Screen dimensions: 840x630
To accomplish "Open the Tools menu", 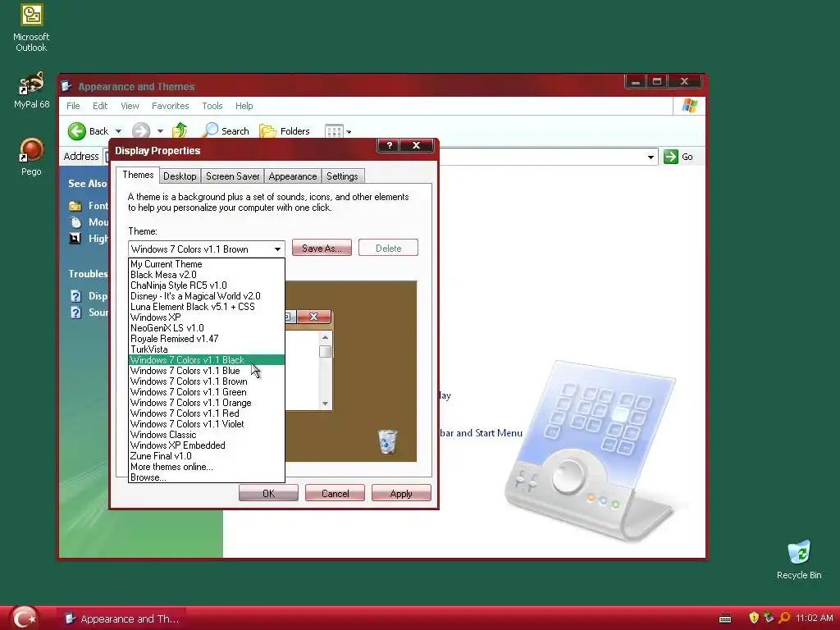I will pyautogui.click(x=212, y=106).
